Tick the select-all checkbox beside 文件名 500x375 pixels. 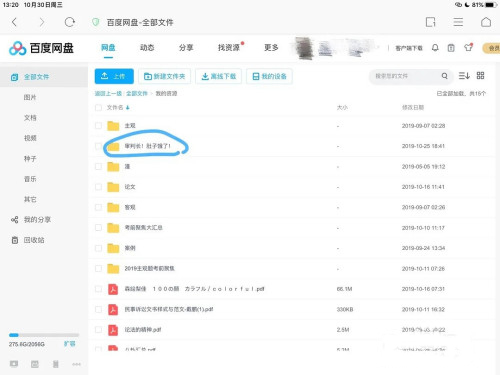point(98,107)
